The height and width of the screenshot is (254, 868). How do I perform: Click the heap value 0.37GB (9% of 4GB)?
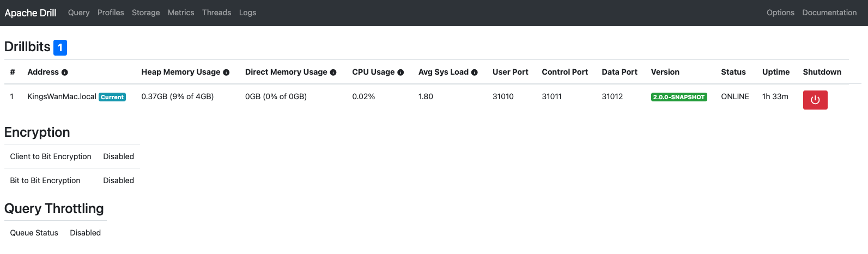click(178, 96)
